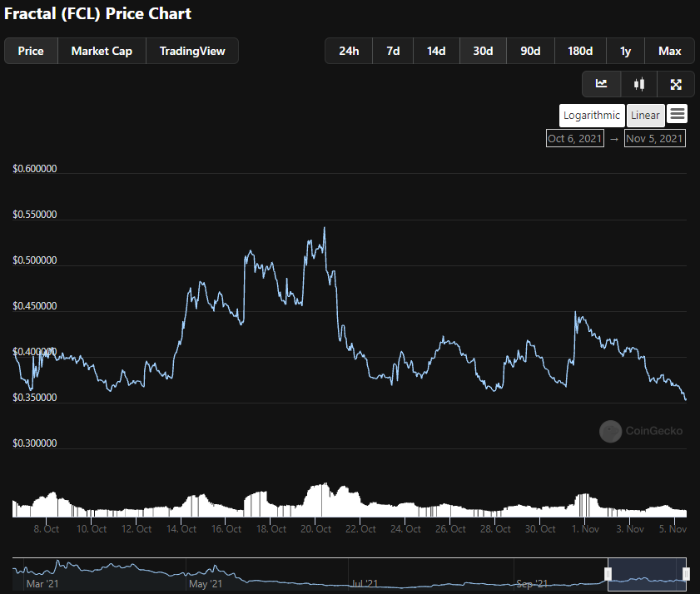Switch to line chart view icon

point(601,84)
